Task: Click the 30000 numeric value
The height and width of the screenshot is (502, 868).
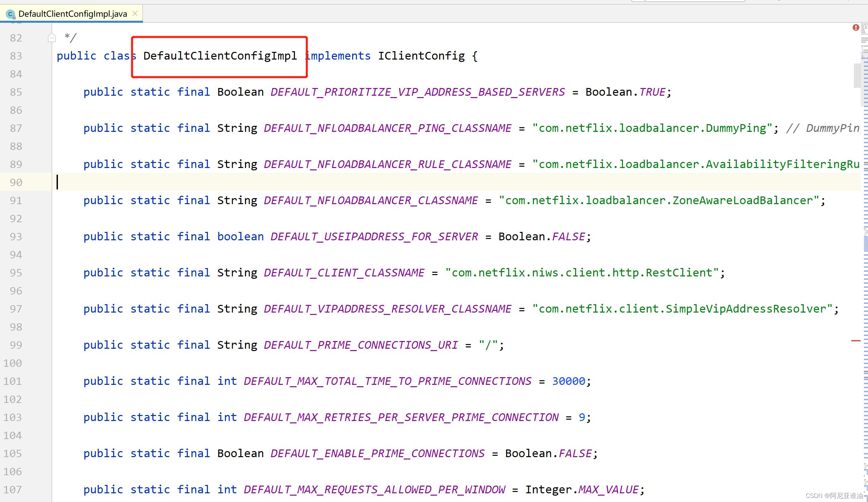Action: [568, 381]
